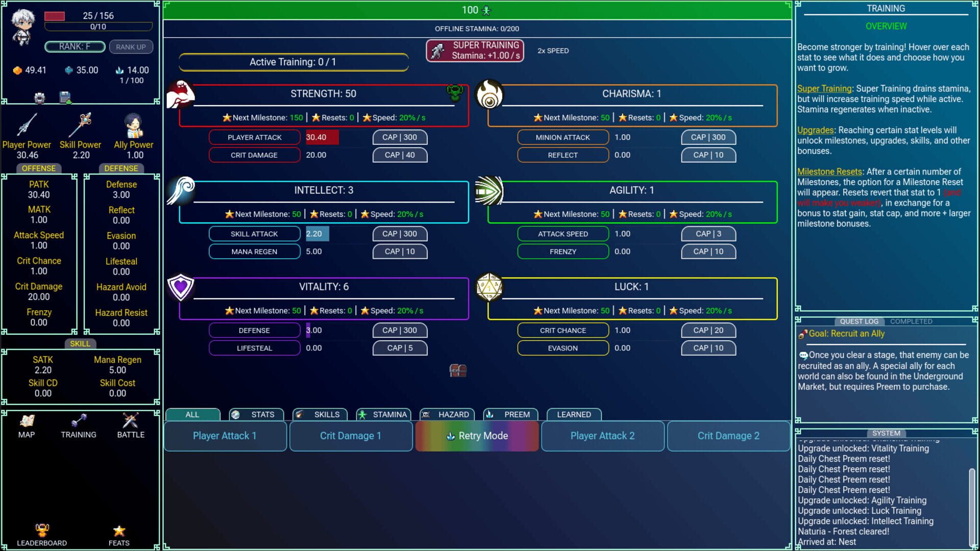Open the Leaderboard
Image resolution: width=980 pixels, height=551 pixels.
[x=42, y=531]
